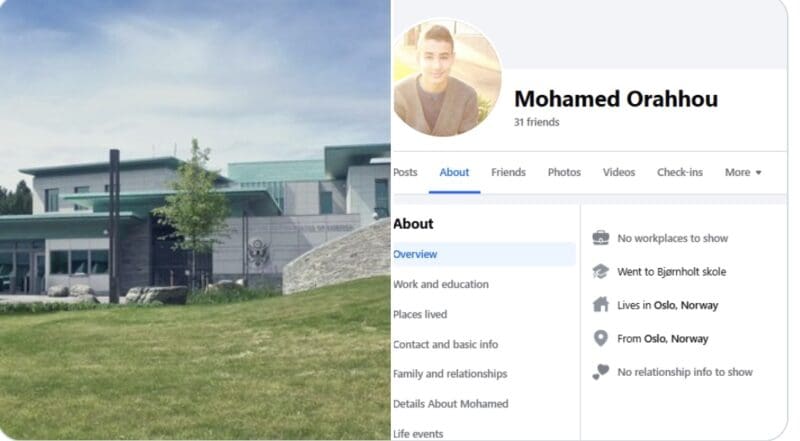Expand the More tab dropdown arrow
The height and width of the screenshot is (441, 800).
758,173
